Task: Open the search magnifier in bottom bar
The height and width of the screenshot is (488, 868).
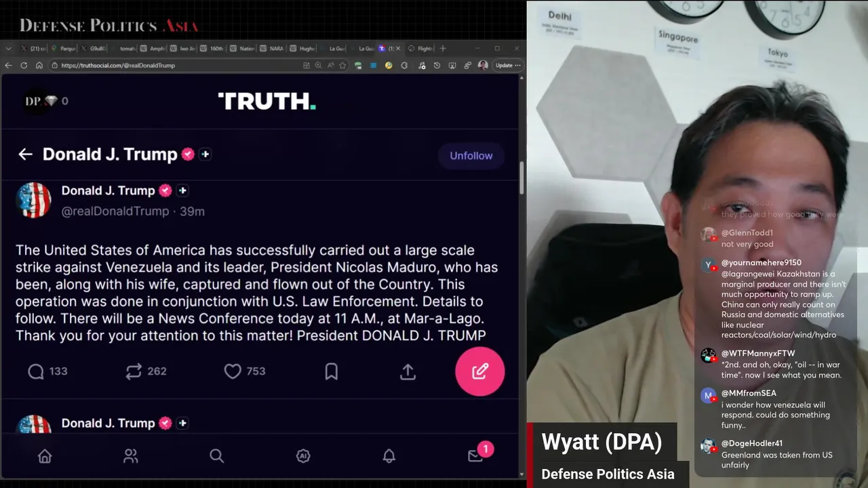Action: coord(217,456)
